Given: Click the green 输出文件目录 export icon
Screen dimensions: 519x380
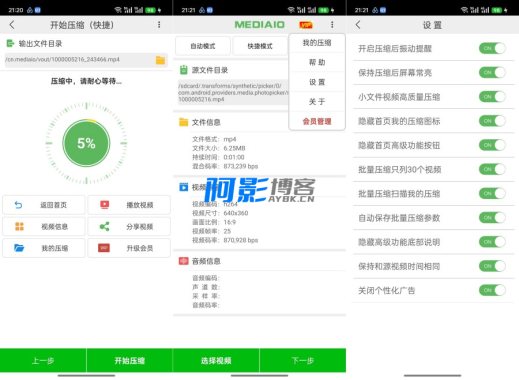Looking at the screenshot, I should [x=10, y=43].
